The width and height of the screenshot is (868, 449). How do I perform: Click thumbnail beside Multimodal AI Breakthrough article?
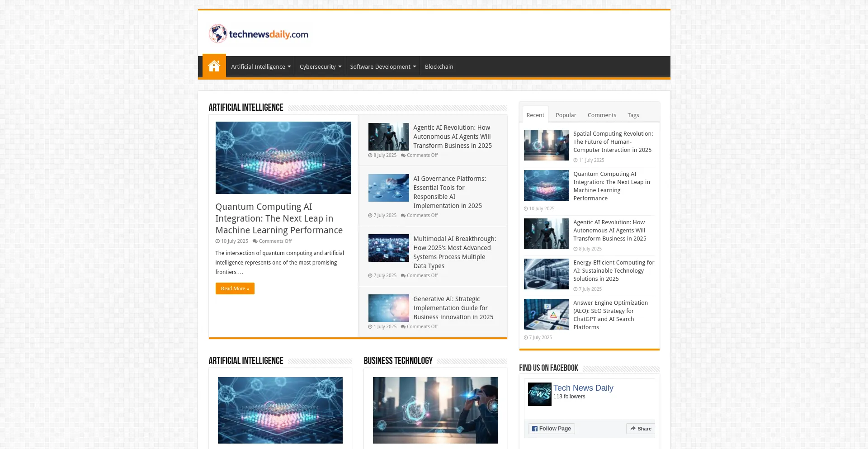tap(389, 248)
